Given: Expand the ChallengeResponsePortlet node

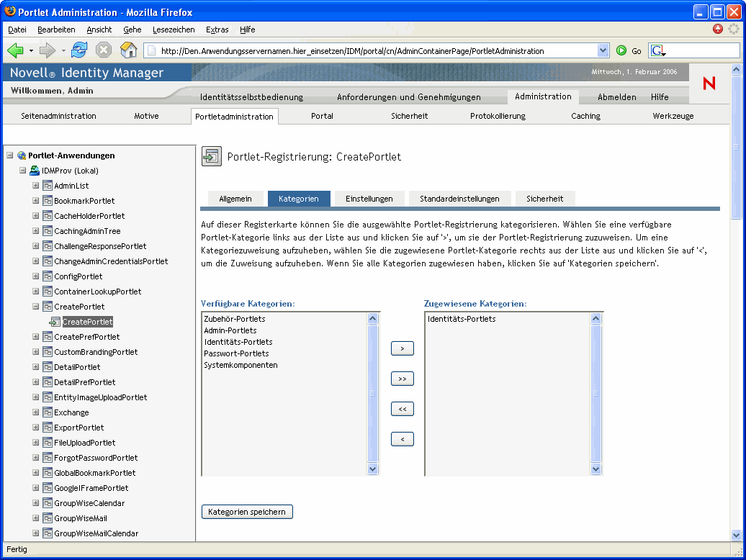Looking at the screenshot, I should pyautogui.click(x=36, y=245).
